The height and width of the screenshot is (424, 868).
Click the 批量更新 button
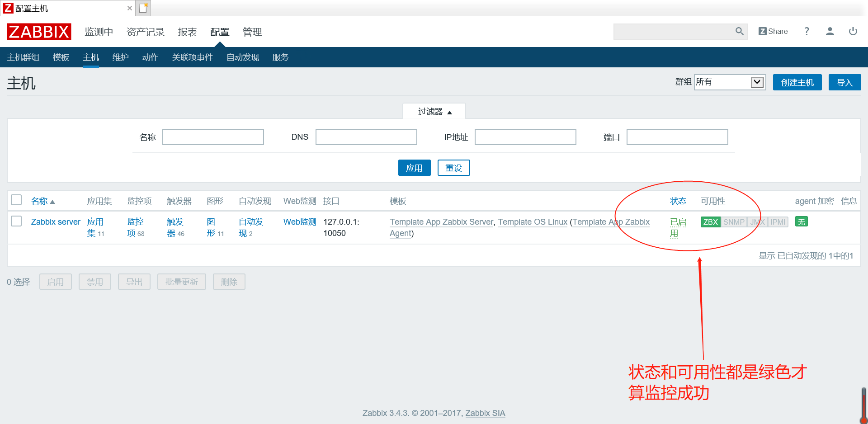click(182, 282)
